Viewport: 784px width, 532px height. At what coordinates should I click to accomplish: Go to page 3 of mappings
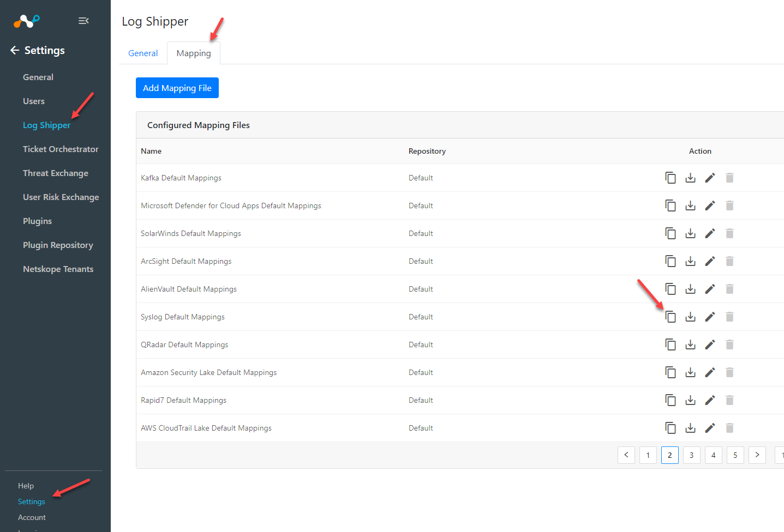692,455
